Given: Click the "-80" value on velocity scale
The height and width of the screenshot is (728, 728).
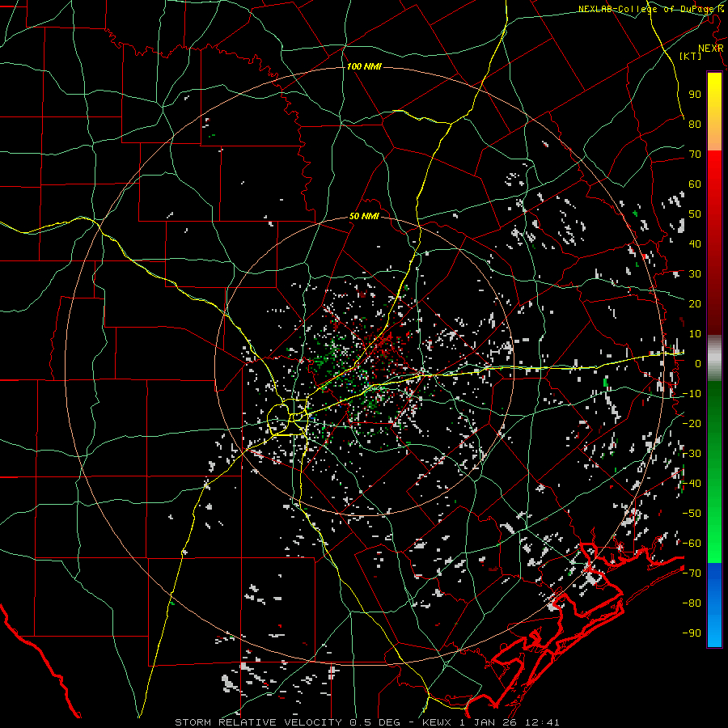Looking at the screenshot, I should tap(692, 603).
